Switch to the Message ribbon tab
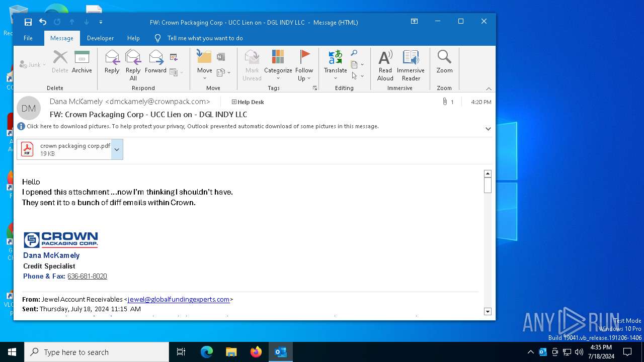 click(x=62, y=38)
